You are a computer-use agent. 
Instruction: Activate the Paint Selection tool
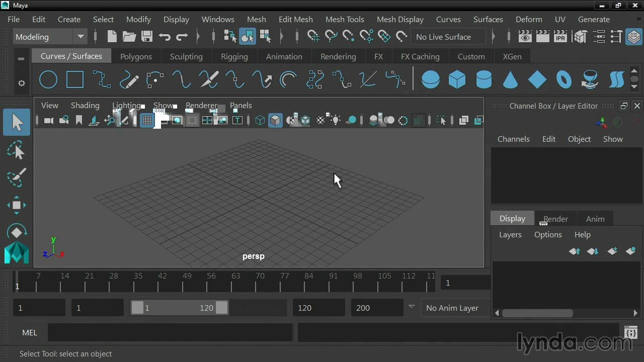[17, 177]
